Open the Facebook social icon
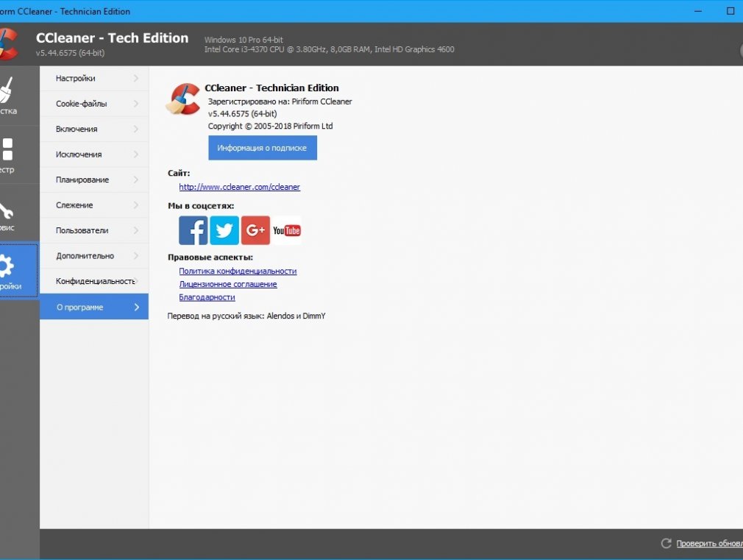The height and width of the screenshot is (560, 743). [x=193, y=230]
